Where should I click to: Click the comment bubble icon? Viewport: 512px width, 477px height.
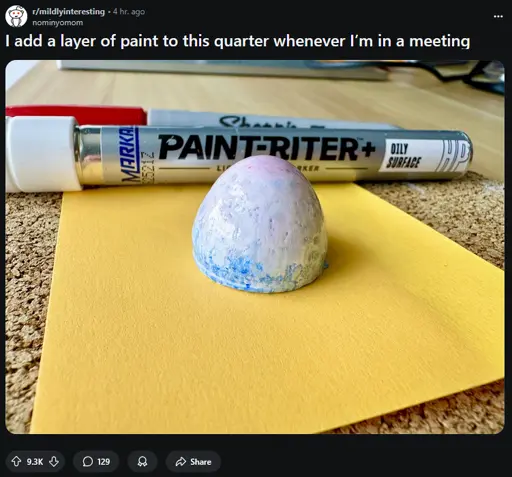[x=87, y=462]
